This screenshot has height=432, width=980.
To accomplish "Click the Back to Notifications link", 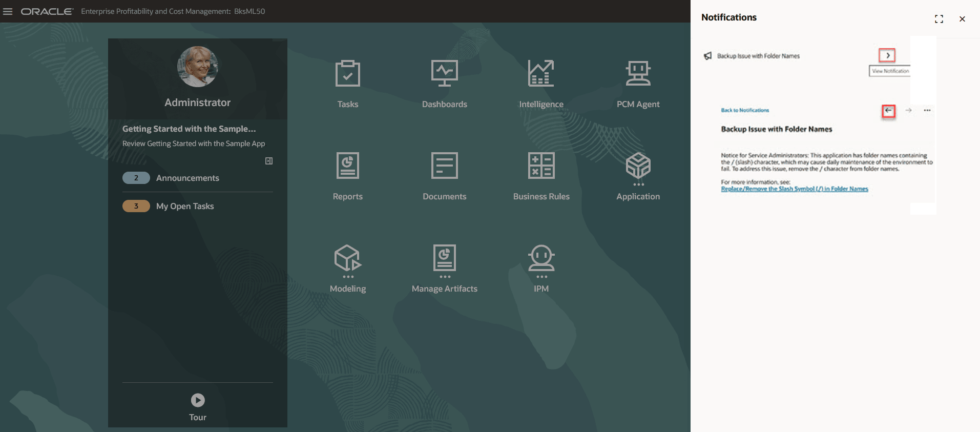I will (745, 110).
